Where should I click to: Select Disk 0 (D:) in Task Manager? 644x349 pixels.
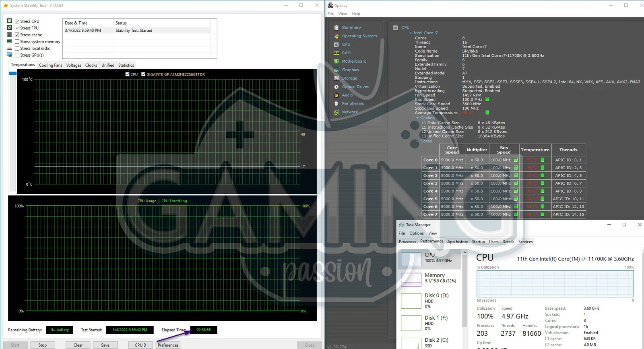tap(429, 301)
